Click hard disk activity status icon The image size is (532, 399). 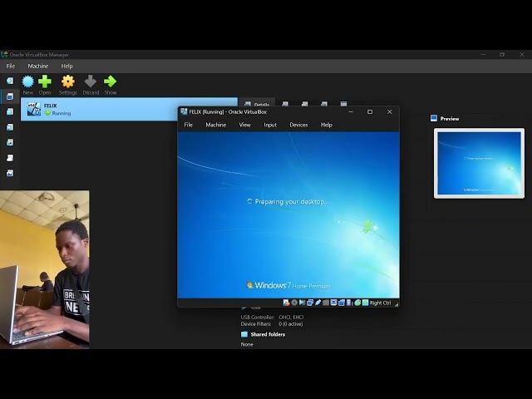[x=286, y=303]
